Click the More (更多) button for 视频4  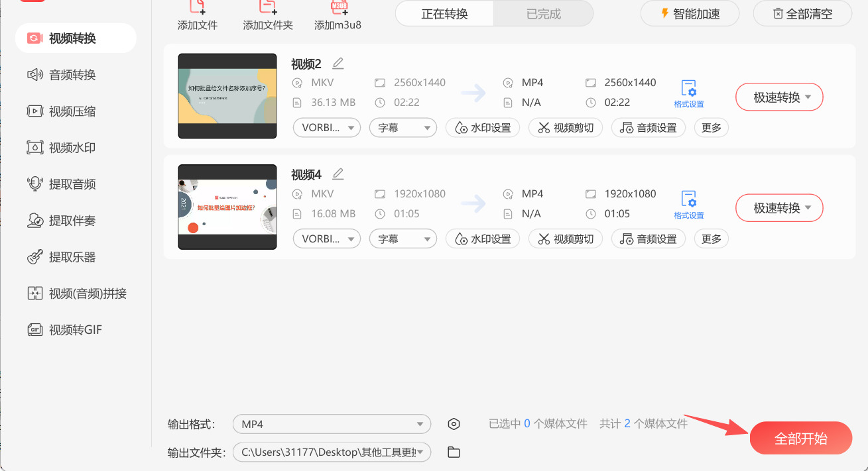point(712,238)
